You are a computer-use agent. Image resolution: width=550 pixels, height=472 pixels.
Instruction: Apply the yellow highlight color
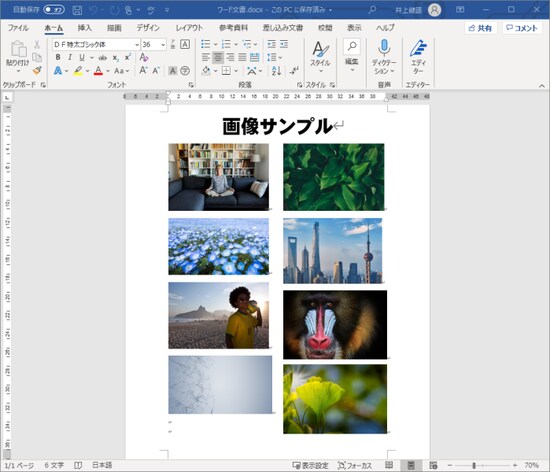78,71
